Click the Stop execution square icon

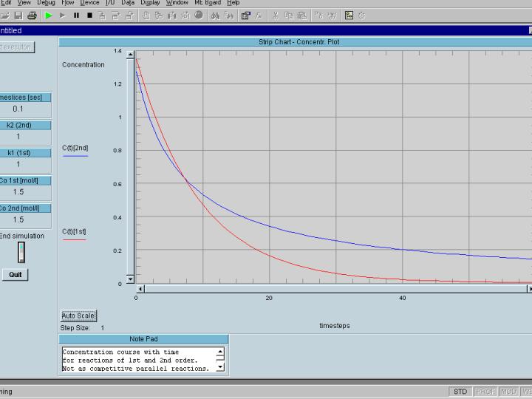click(x=89, y=15)
